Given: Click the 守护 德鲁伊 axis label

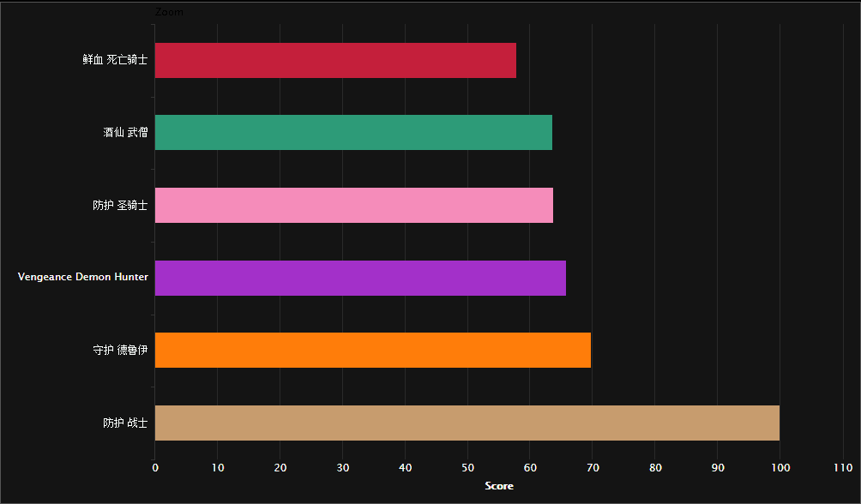Looking at the screenshot, I should click(120, 350).
